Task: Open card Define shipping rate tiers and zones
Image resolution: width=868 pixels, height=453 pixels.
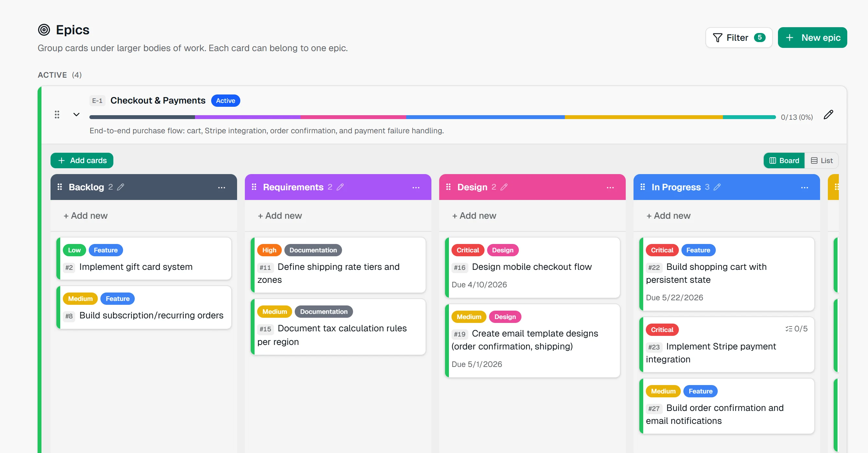Action: 338,265
